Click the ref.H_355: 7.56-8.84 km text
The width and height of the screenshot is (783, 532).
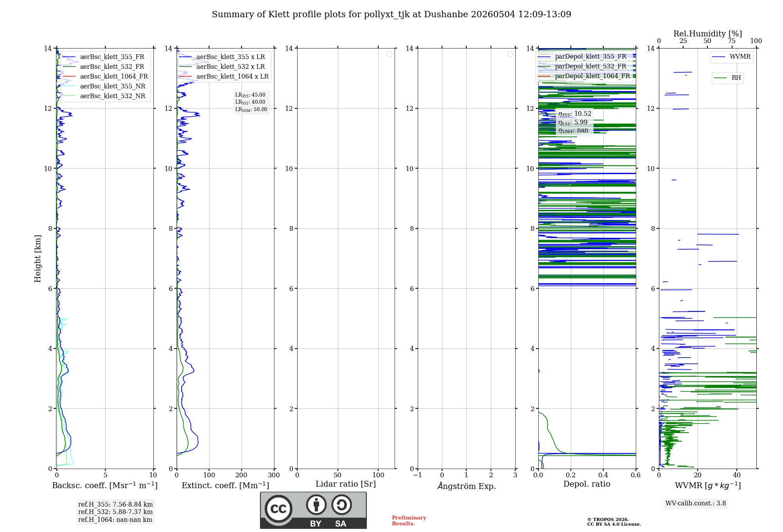(115, 505)
